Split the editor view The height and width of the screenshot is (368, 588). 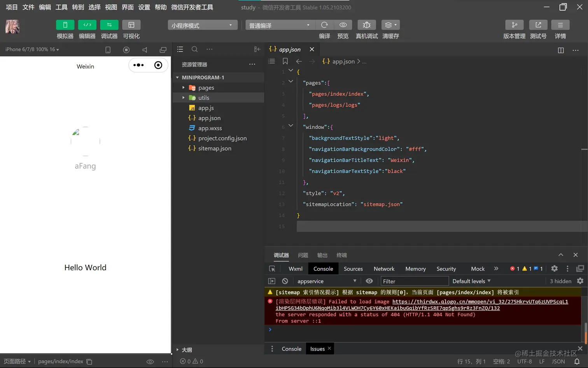click(x=561, y=50)
